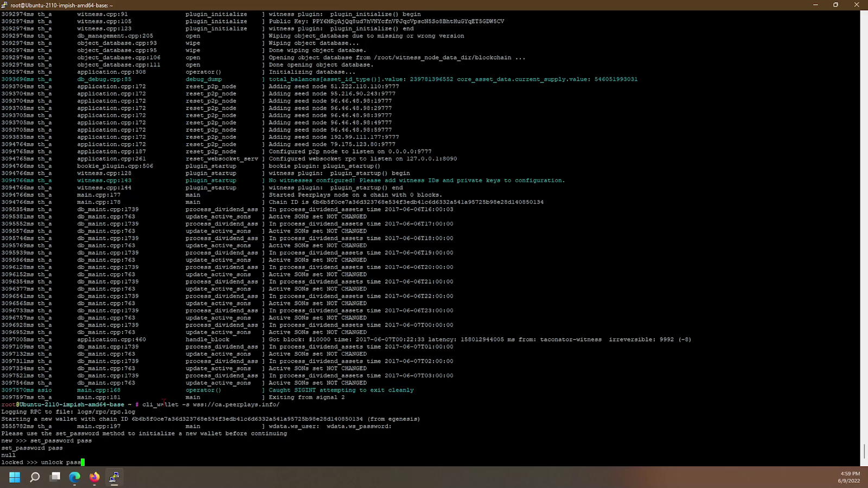Click 'Configured p2p node to listen on 0.0.0.0:9777'

350,152
